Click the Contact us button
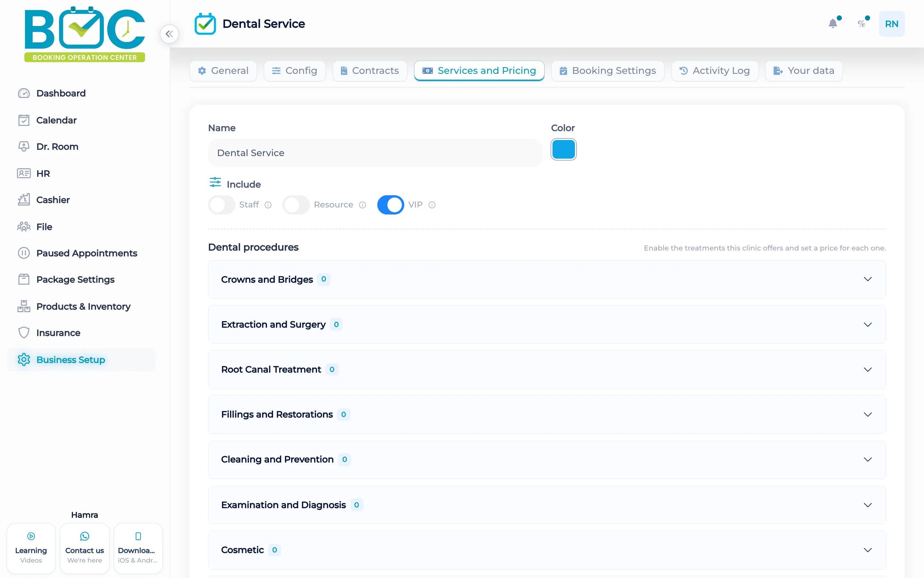The height and width of the screenshot is (578, 924). [84, 548]
